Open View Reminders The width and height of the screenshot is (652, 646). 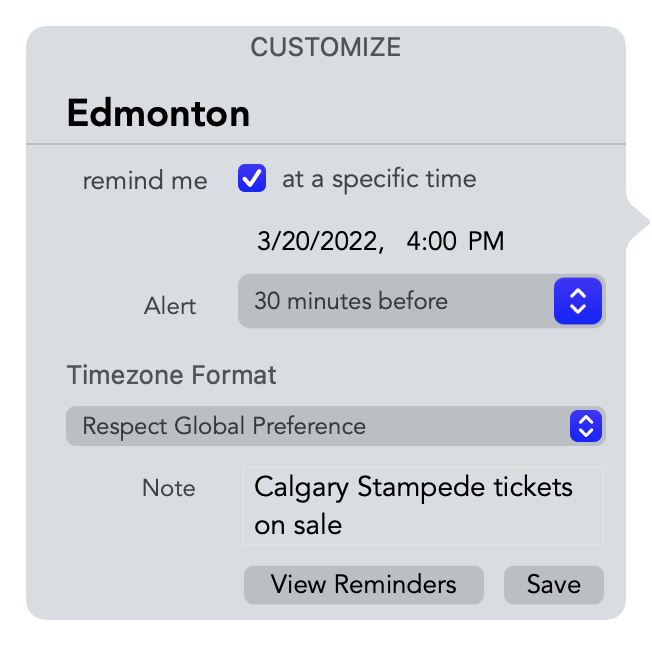pos(364,584)
